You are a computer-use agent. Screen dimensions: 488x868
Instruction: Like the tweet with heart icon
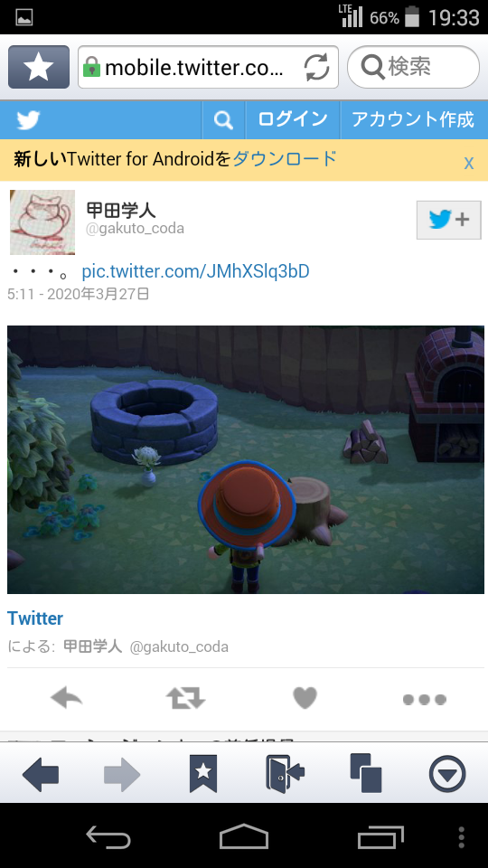coord(305,698)
